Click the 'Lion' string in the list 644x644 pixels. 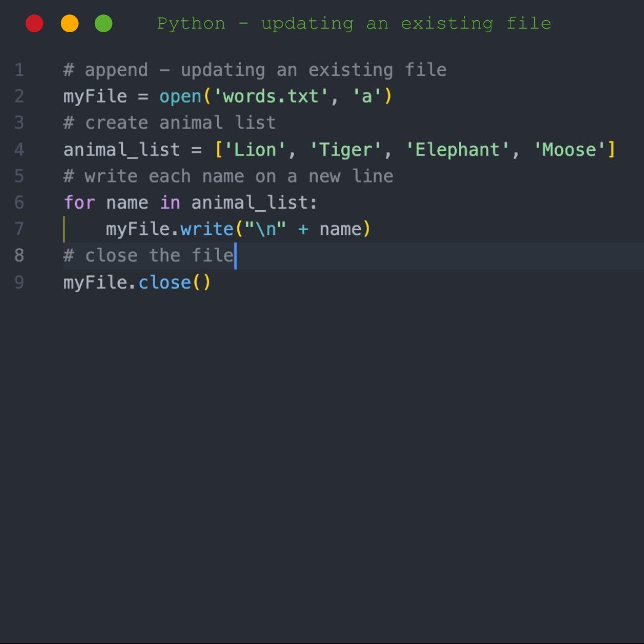click(x=255, y=150)
